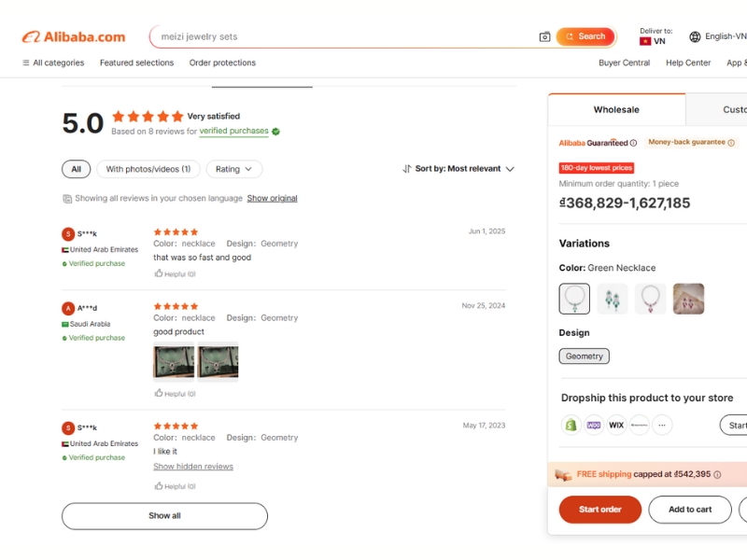Select the Green Necklace color swatch
The image size is (747, 560).
(573, 299)
